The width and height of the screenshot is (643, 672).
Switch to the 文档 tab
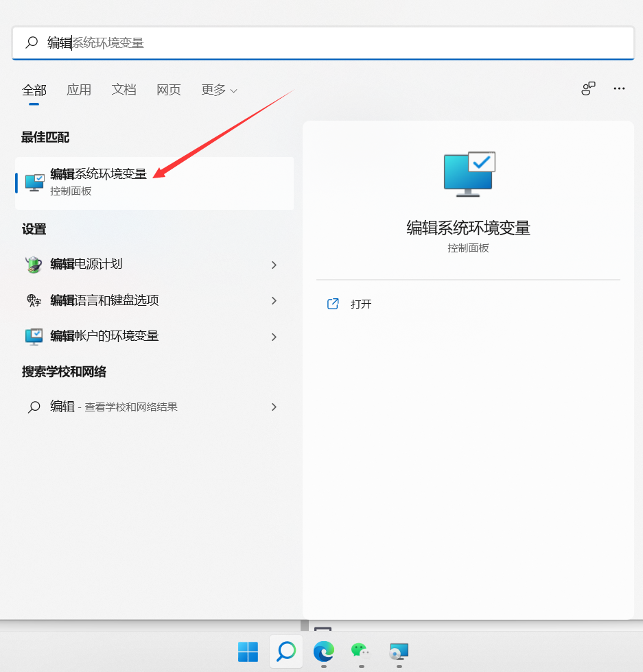pyautogui.click(x=124, y=90)
